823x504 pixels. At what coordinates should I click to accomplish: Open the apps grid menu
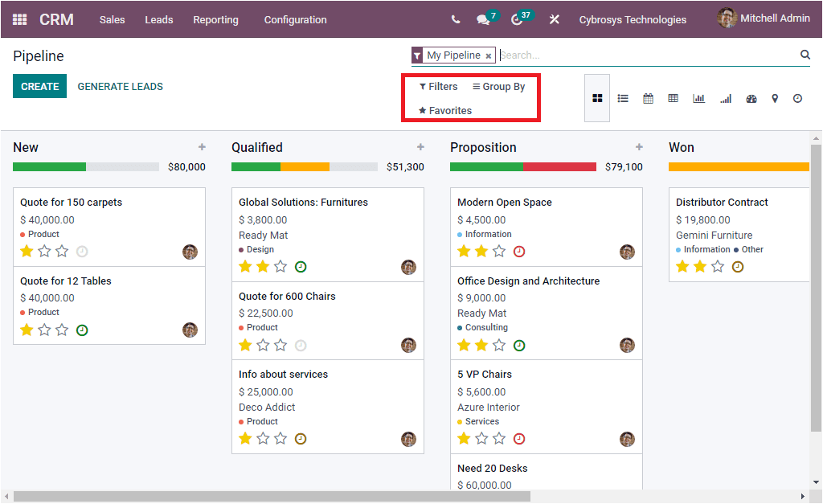point(19,18)
